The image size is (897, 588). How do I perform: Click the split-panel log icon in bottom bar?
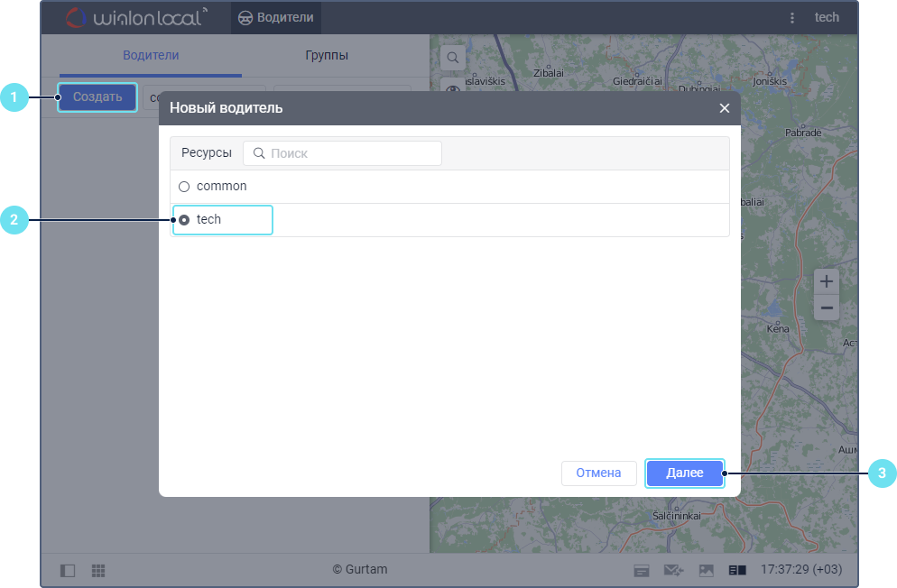(737, 570)
